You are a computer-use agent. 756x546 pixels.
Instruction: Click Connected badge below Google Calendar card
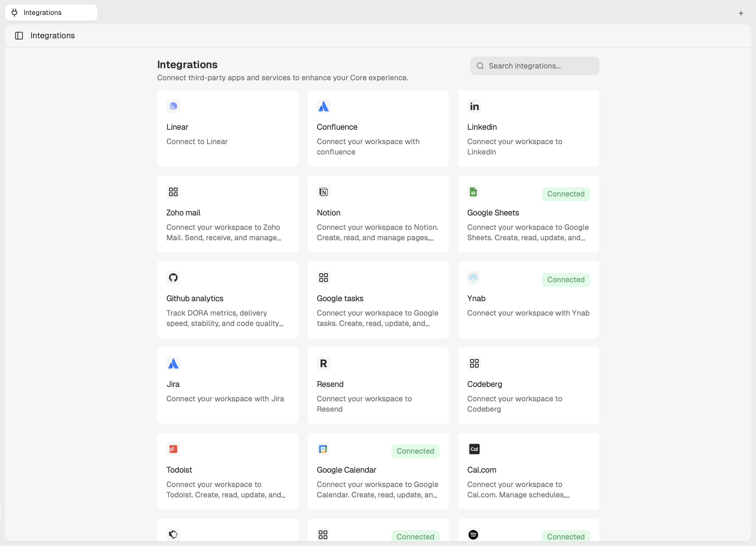coord(415,536)
